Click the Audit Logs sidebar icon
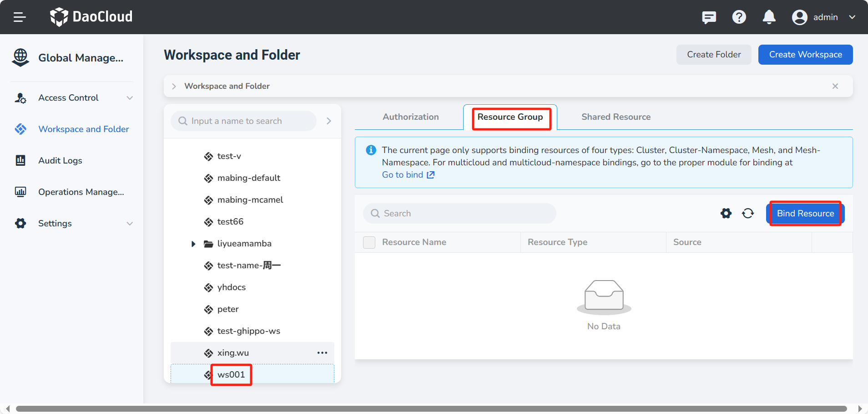 tap(20, 160)
